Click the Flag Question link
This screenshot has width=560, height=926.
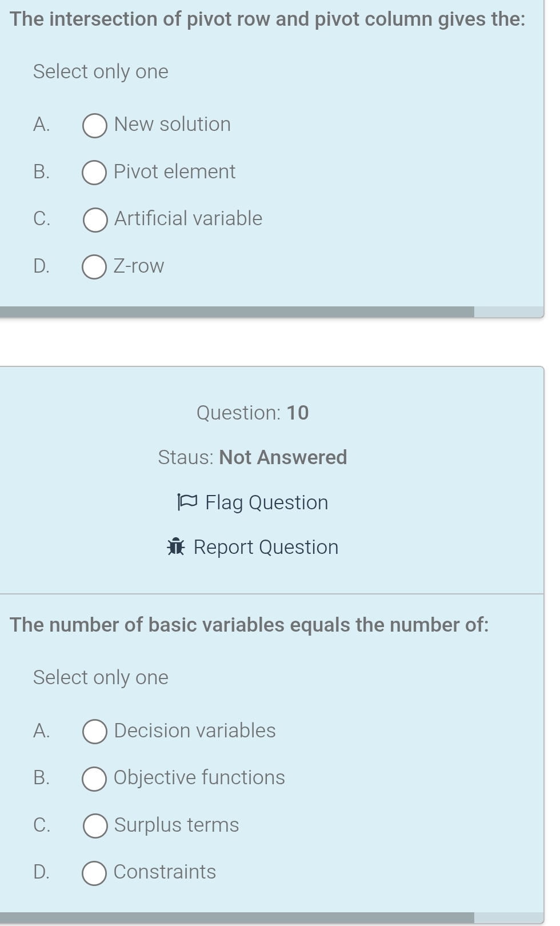266,502
